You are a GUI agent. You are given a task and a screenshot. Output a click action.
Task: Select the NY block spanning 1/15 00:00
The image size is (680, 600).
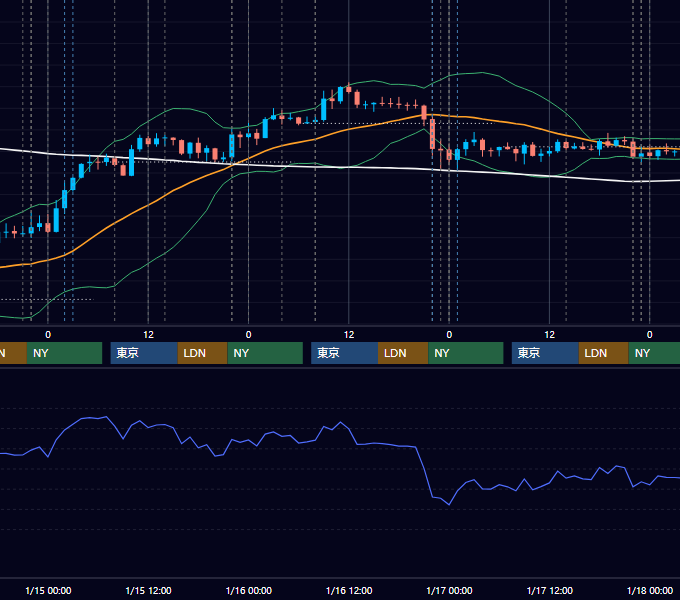pyautogui.click(x=64, y=353)
